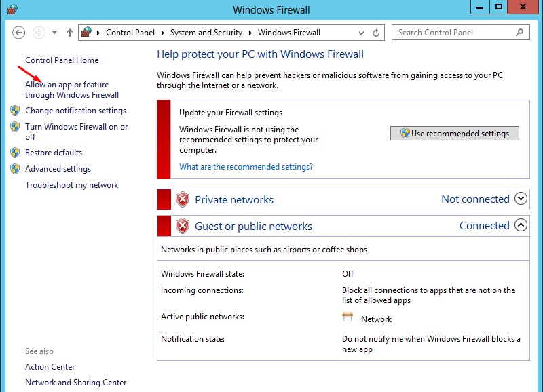Image resolution: width=543 pixels, height=392 pixels.
Task: Click the red shield icon beside Private networks
Action: click(x=183, y=199)
